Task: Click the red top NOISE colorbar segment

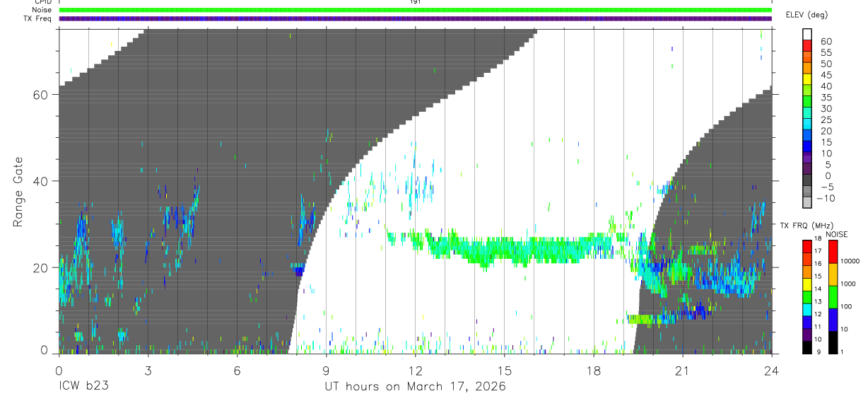Action: click(833, 252)
